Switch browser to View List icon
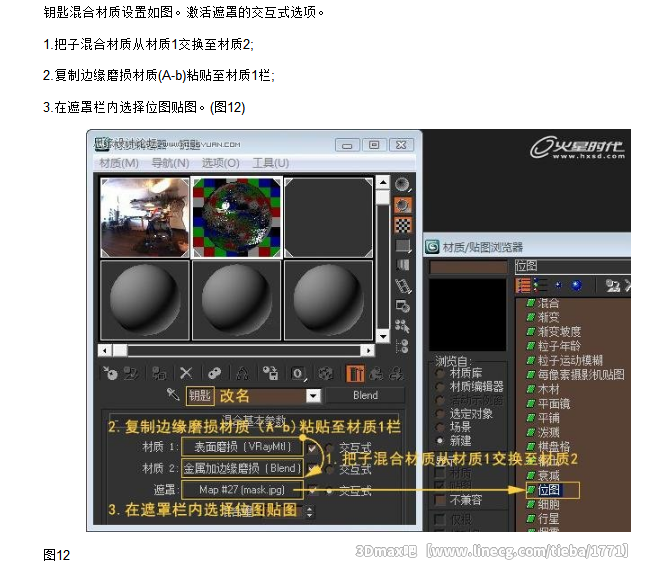Image resolution: width=668 pixels, height=570 pixels. click(524, 286)
